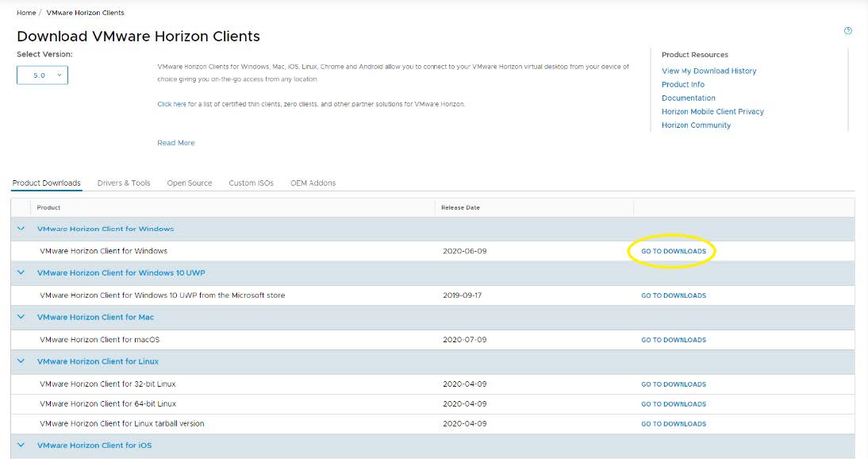Visit the Horizon Community link
This screenshot has height=459, width=868.
click(696, 125)
